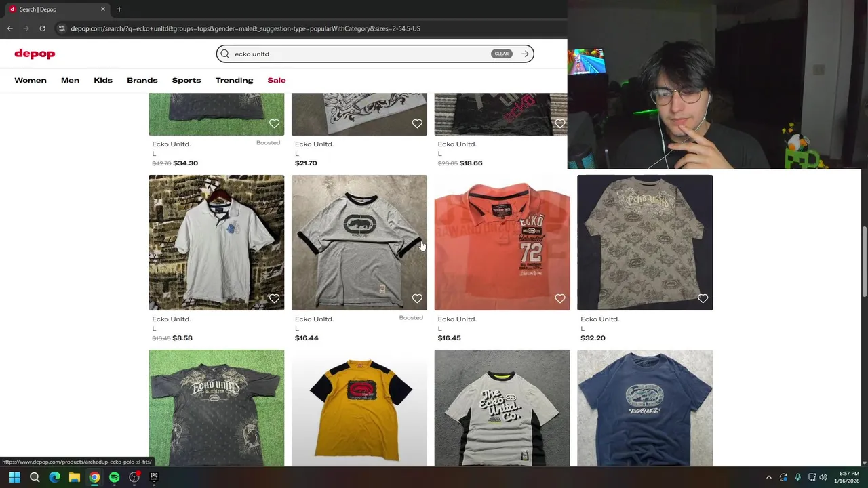This screenshot has width=868, height=488.
Task: Open Google Chrome from taskbar
Action: [94, 477]
